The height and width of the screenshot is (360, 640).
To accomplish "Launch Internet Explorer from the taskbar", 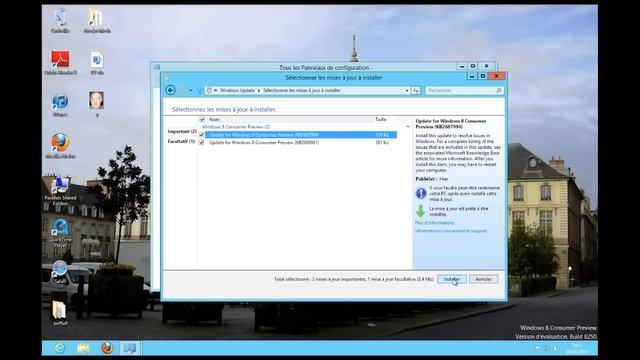I will coord(60,348).
